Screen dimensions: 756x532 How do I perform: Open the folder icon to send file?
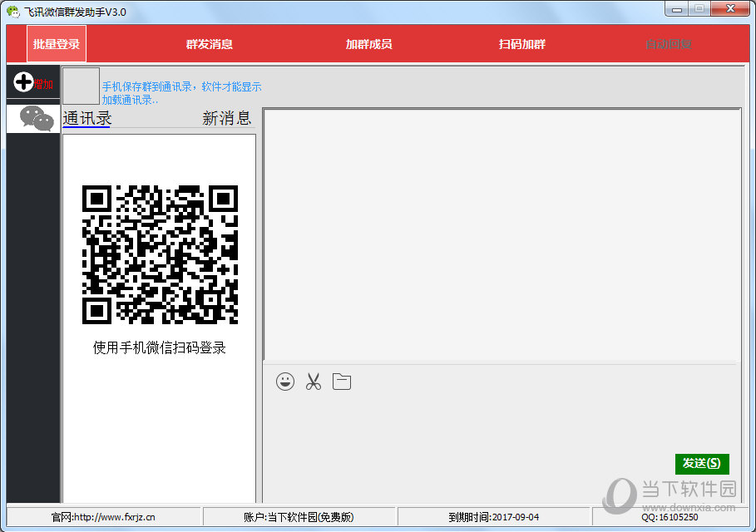point(341,382)
